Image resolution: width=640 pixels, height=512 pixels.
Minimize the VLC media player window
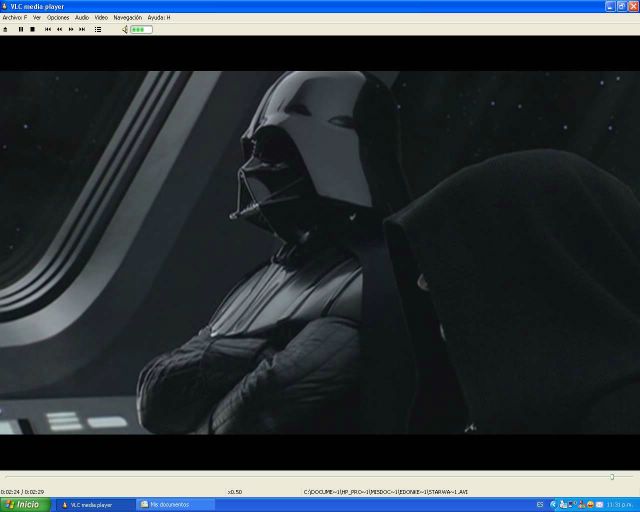coord(610,6)
